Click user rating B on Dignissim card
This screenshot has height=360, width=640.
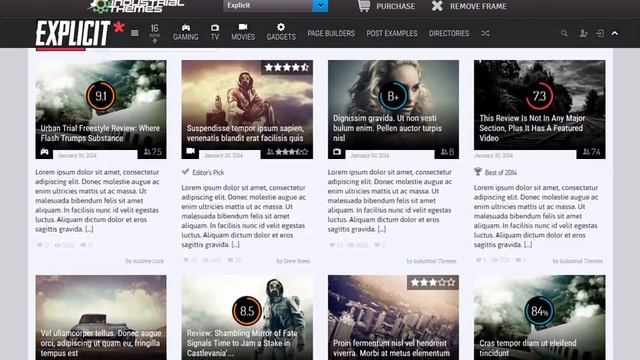coord(447,152)
